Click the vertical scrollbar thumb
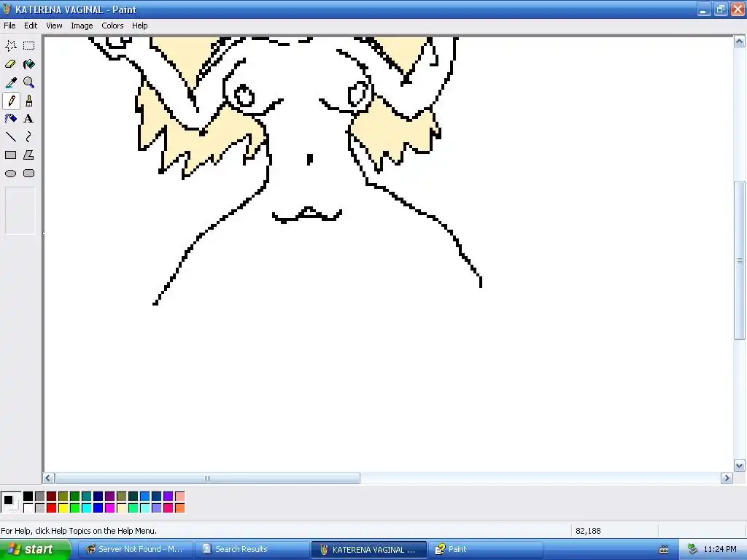 pos(740,260)
